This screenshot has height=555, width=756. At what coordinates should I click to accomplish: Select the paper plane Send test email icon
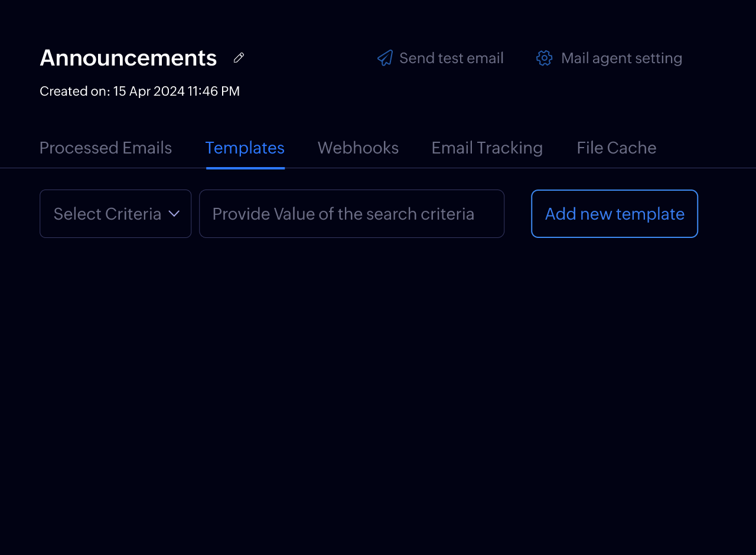[385, 57]
